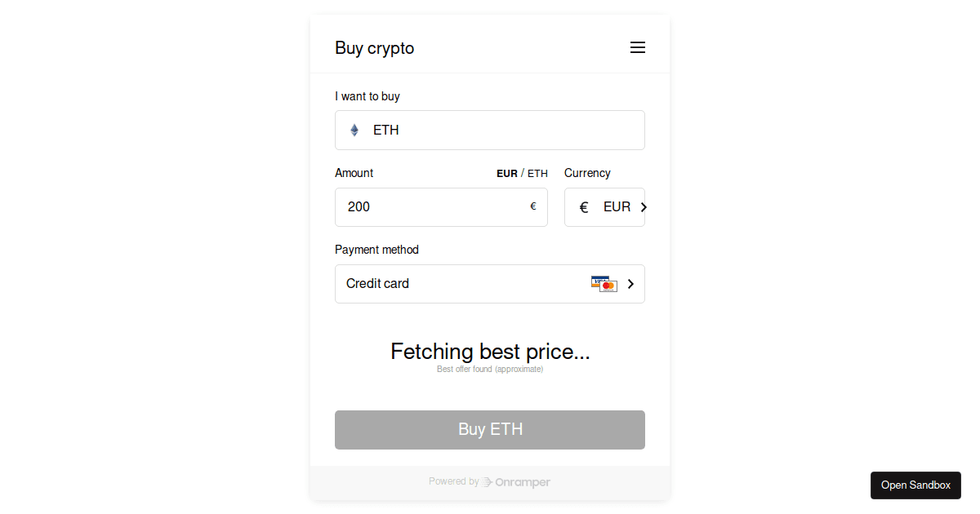
Task: Open the hamburger menu
Action: tap(638, 48)
